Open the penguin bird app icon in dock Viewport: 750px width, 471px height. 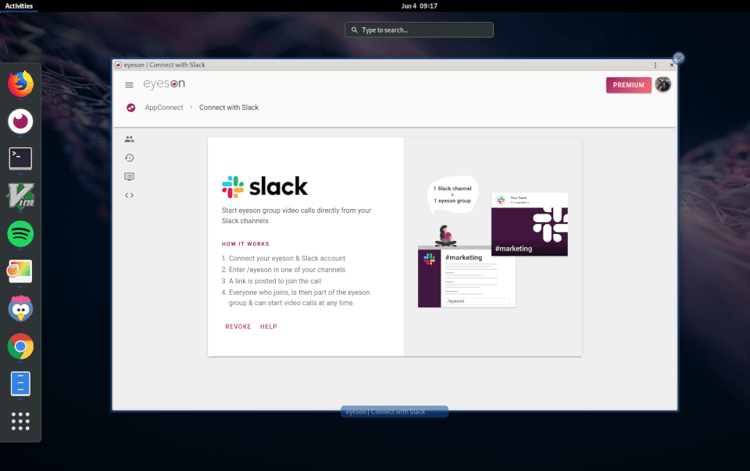point(21,308)
